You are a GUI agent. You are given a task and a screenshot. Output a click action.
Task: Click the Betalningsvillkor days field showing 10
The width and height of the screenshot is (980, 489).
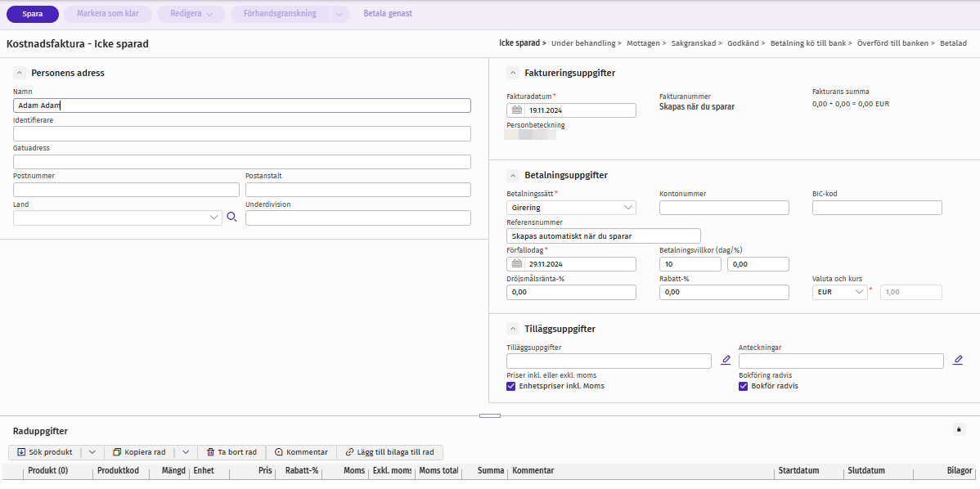[x=690, y=264]
